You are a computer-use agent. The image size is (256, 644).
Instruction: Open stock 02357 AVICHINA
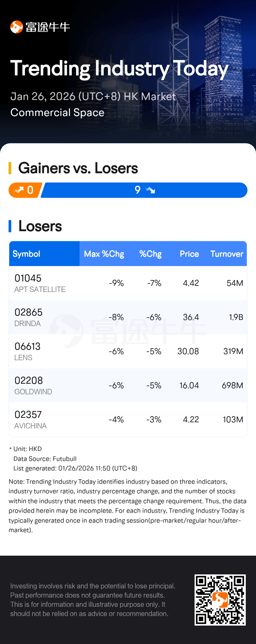coord(30,420)
